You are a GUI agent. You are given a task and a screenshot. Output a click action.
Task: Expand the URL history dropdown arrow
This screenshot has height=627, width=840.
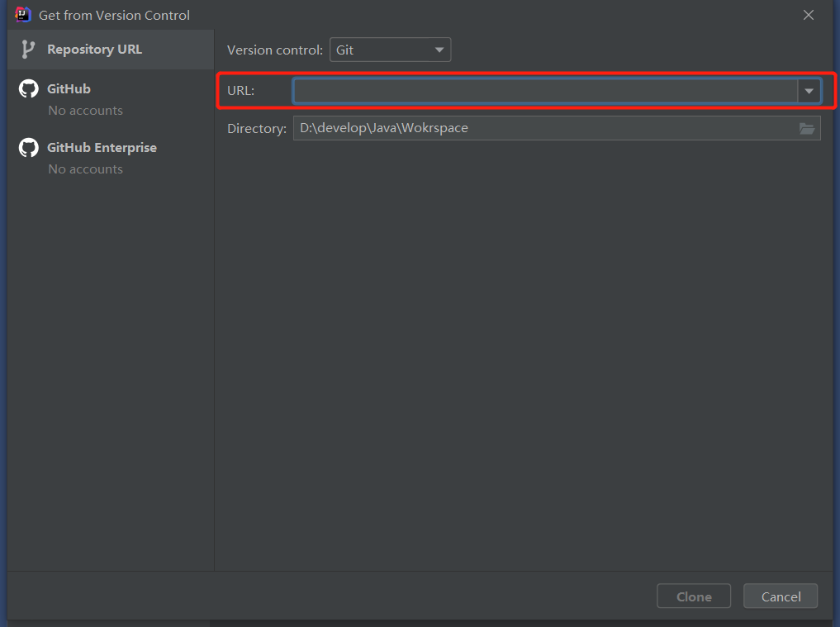809,91
